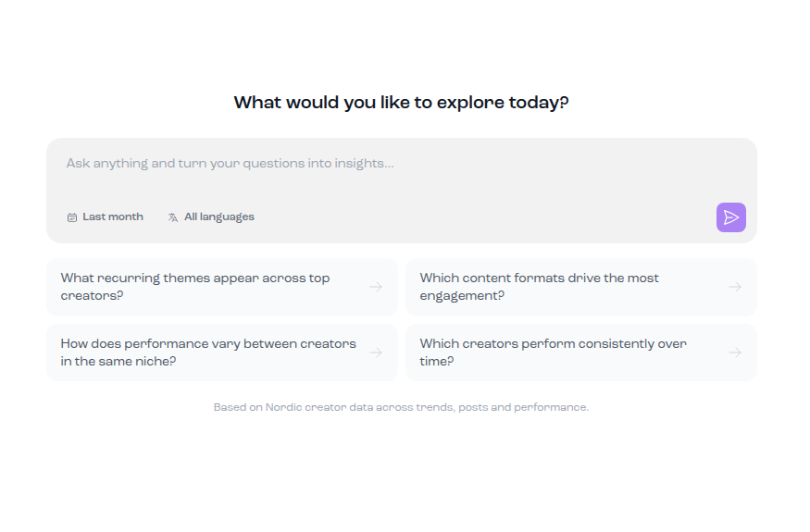
Task: Select 'Which content formats drive the most engagement?'
Action: [581, 287]
